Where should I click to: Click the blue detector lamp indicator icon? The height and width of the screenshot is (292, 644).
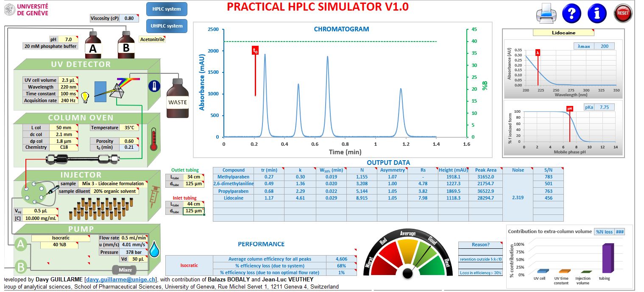(x=154, y=86)
